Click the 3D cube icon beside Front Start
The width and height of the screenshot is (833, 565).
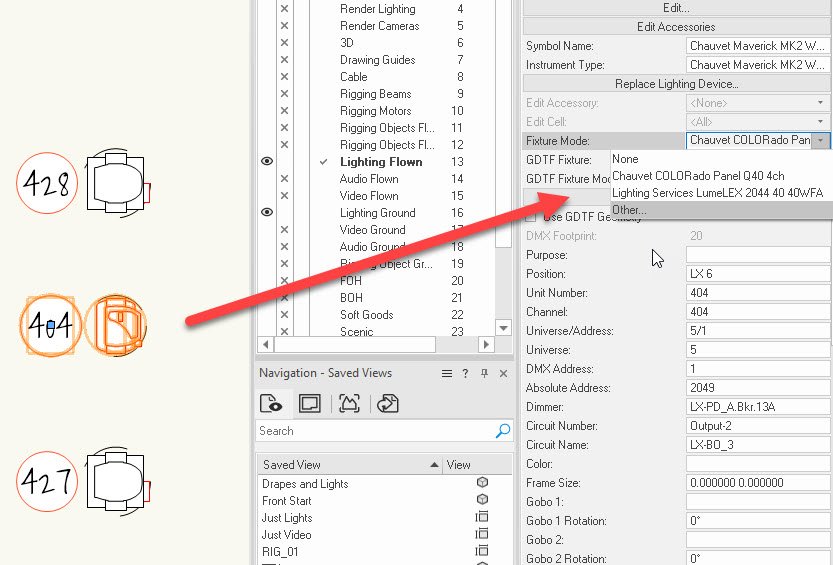point(482,500)
